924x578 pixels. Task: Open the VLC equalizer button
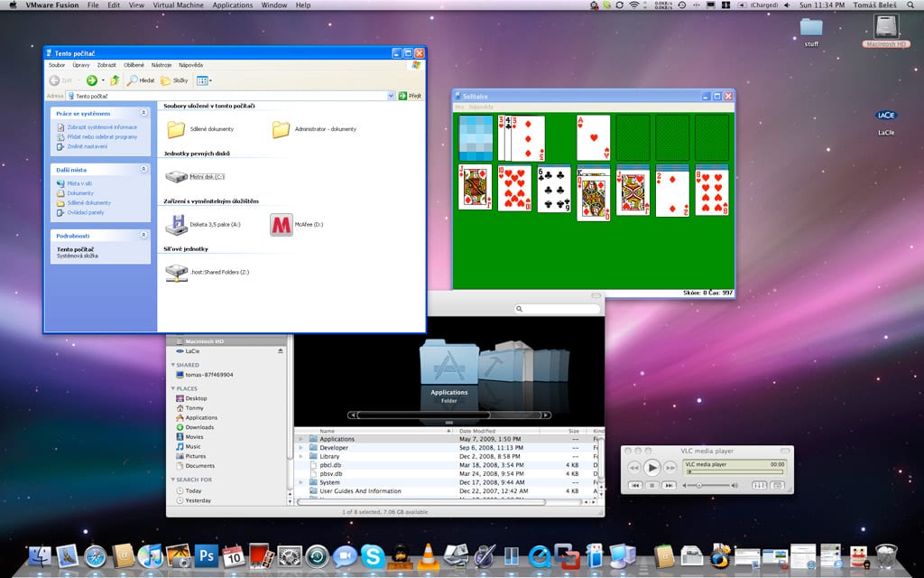(759, 485)
